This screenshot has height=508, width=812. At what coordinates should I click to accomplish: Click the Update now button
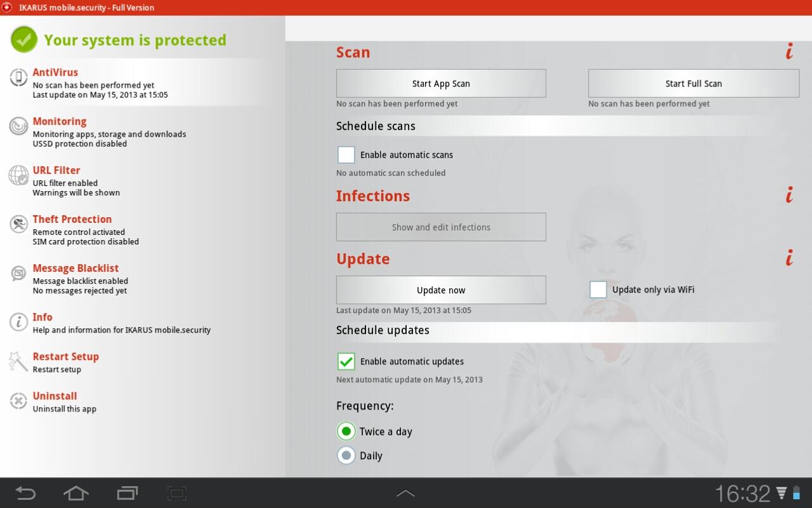coord(441,290)
